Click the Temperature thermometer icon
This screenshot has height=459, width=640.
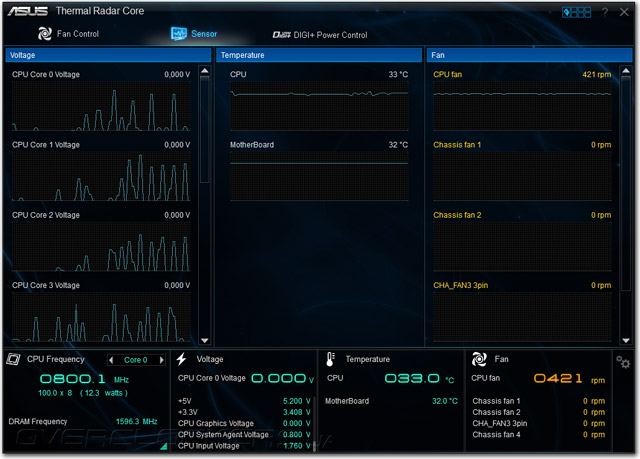330,359
